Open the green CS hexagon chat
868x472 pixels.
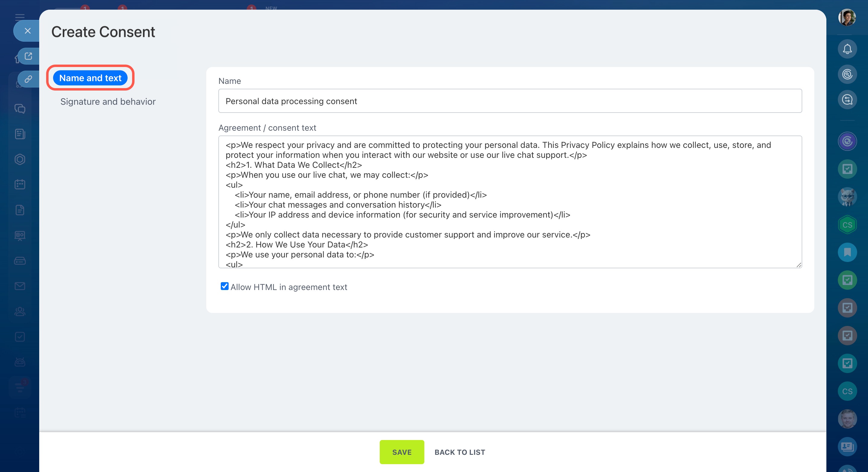(x=847, y=225)
